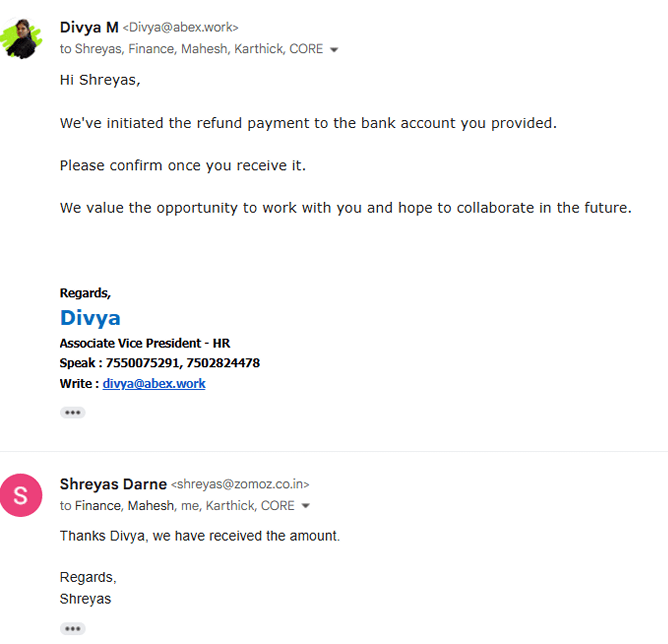Click Divya M's profile photo avatar

21,38
